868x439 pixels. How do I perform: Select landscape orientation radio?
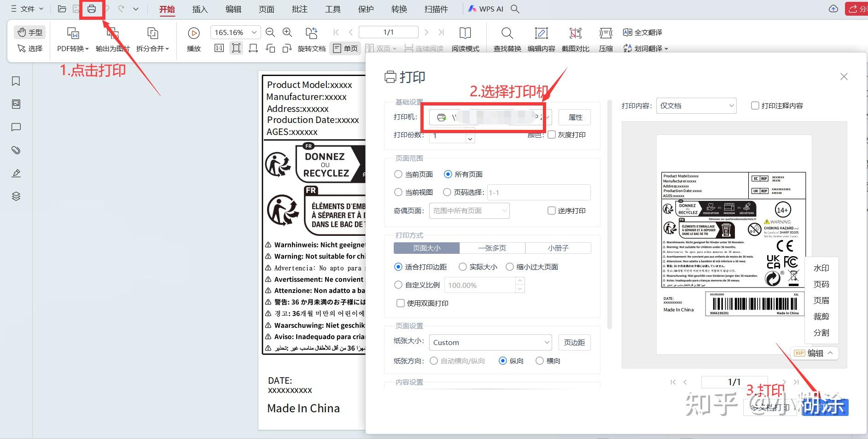tap(540, 361)
